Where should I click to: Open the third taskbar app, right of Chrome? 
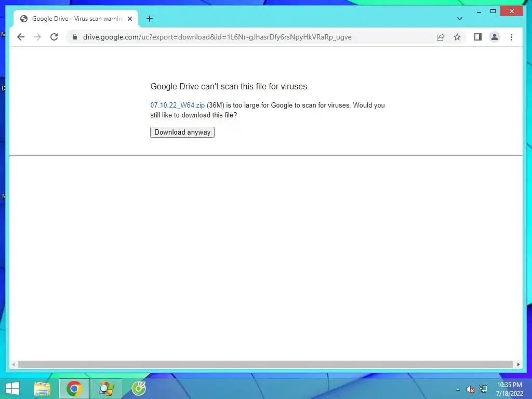(x=106, y=389)
